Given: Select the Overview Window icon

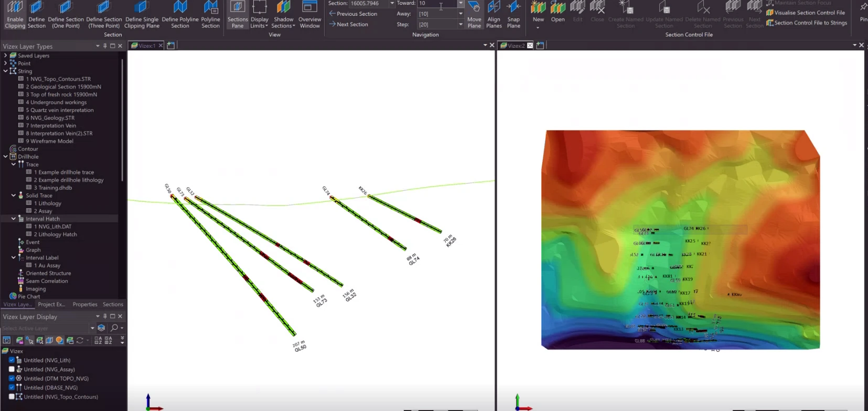Looking at the screenshot, I should (309, 15).
